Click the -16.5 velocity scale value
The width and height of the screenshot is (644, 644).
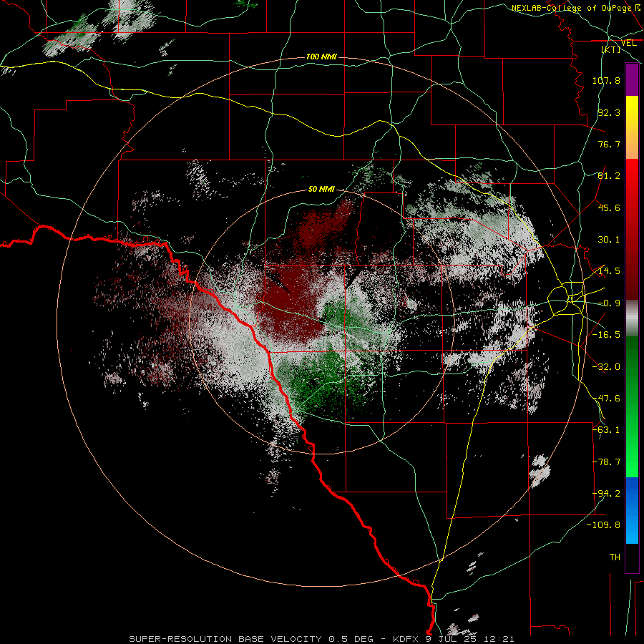tap(606, 335)
